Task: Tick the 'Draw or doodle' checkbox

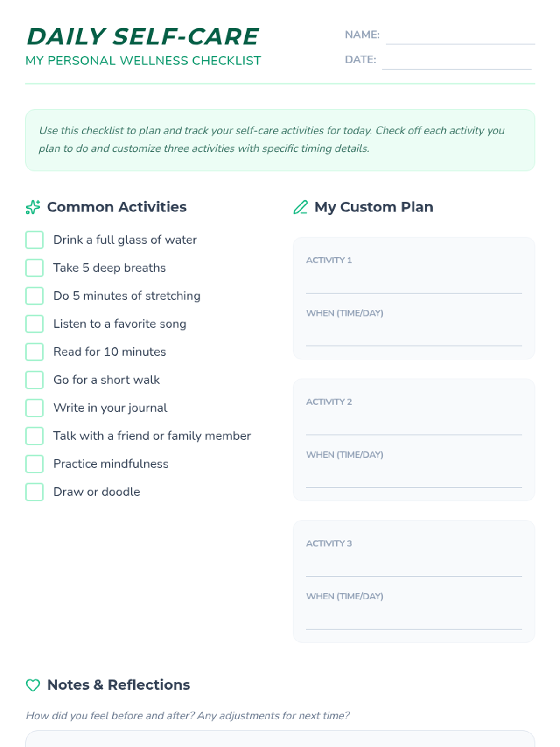Action: click(x=35, y=492)
